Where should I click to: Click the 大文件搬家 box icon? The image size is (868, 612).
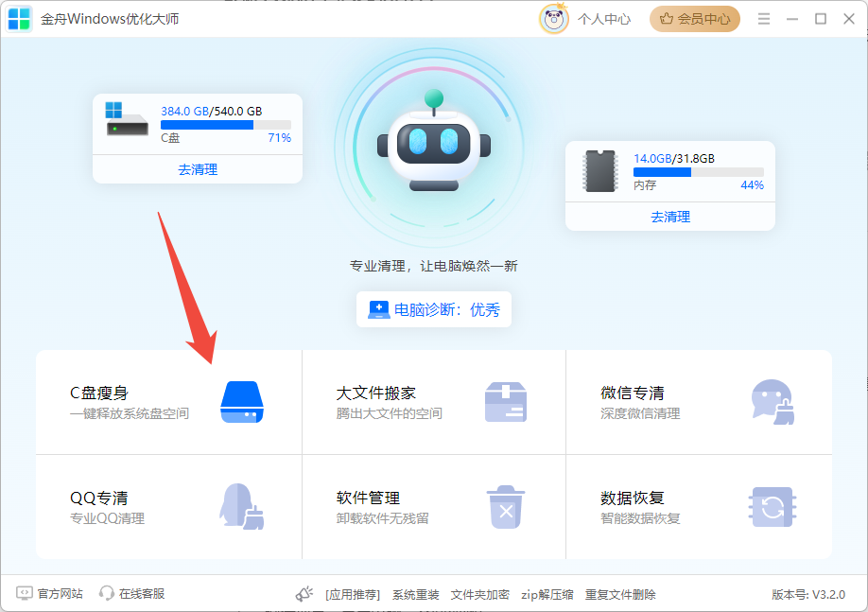(506, 402)
